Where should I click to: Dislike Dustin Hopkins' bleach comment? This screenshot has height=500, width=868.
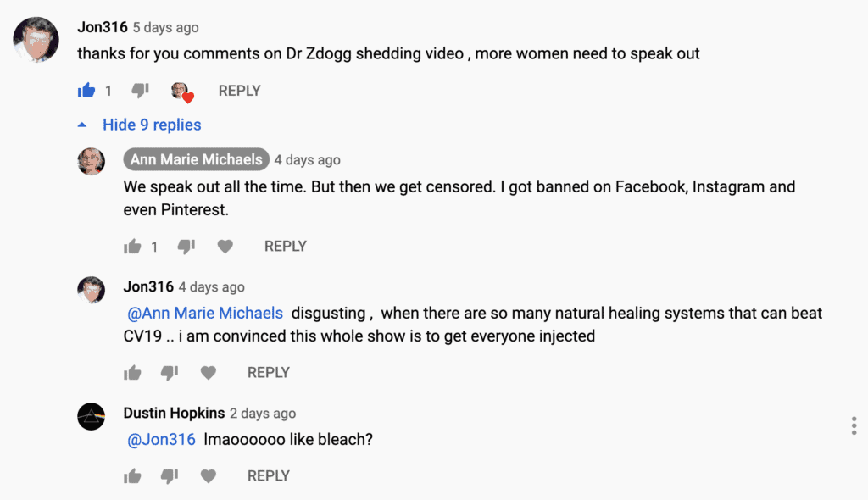click(x=170, y=475)
